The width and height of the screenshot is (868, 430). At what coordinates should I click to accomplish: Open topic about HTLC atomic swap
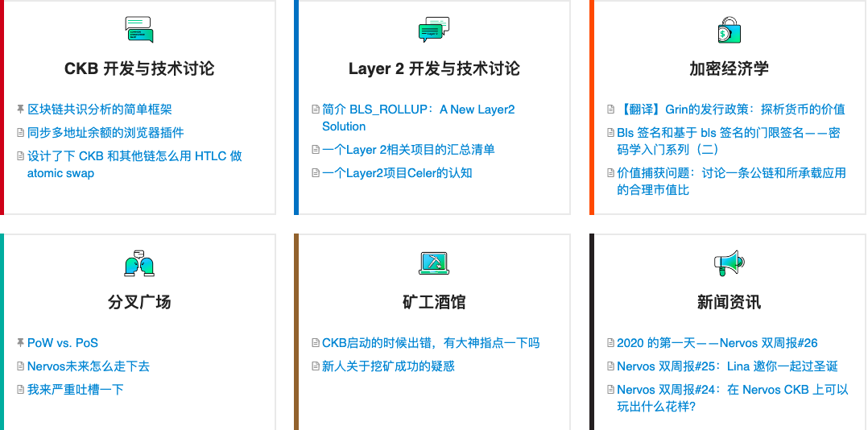click(134, 164)
